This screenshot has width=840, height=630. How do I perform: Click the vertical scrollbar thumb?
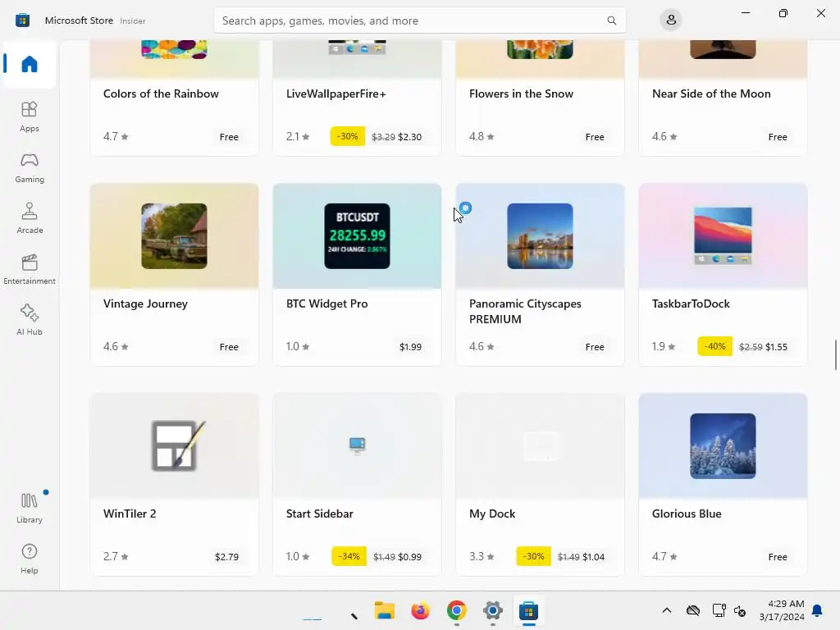836,354
